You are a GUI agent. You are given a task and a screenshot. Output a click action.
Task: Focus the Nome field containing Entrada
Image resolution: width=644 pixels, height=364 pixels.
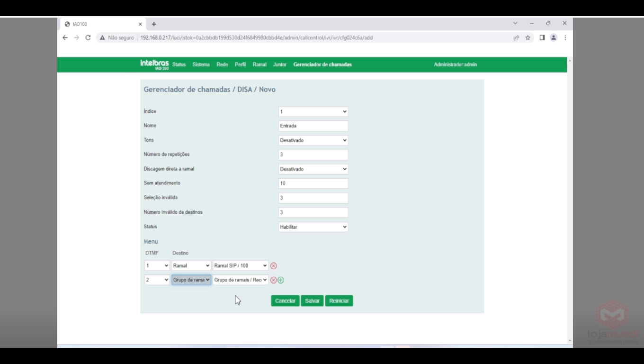313,126
